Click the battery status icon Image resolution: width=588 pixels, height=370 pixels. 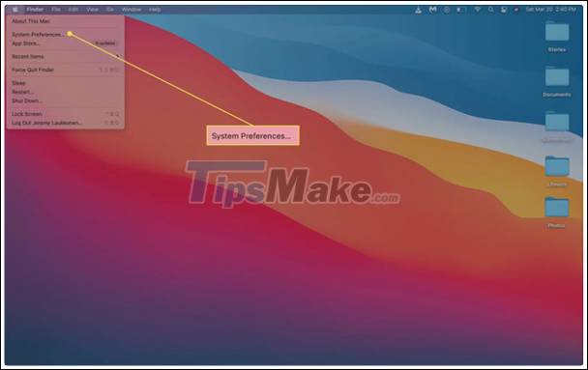pyautogui.click(x=461, y=10)
